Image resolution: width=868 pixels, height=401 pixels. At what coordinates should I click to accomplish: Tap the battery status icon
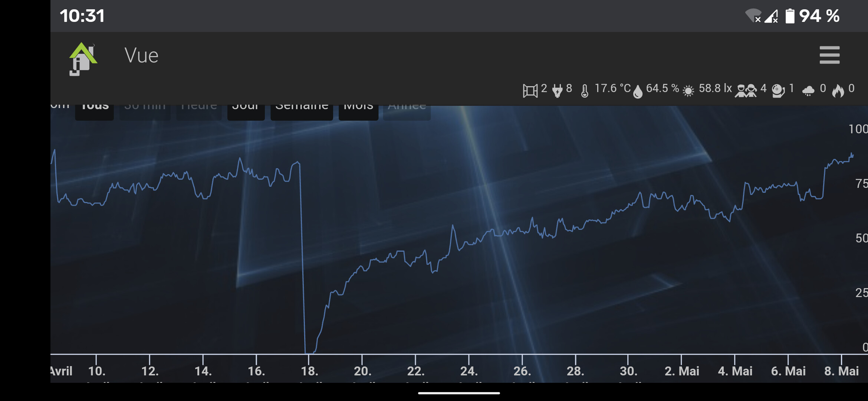(790, 16)
